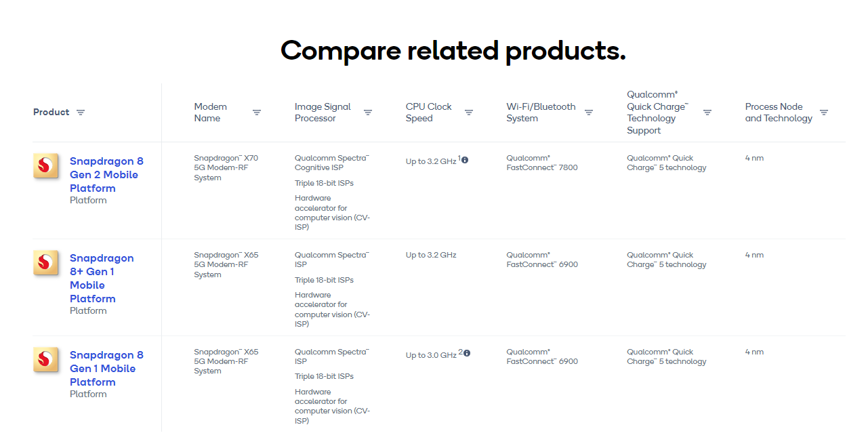The height and width of the screenshot is (448, 868).
Task: Open Process Node and Technology filter icon
Action: (824, 113)
